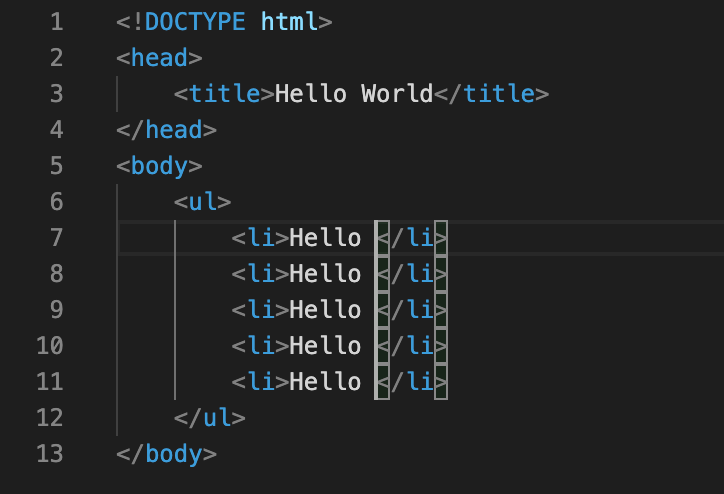
Task: Click the closing li tag on line 11
Action: (411, 381)
